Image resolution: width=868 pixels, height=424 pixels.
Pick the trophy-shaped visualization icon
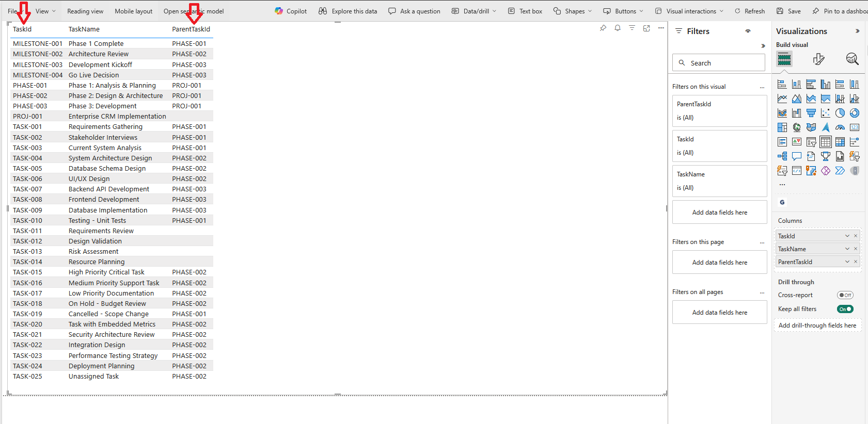coord(826,156)
